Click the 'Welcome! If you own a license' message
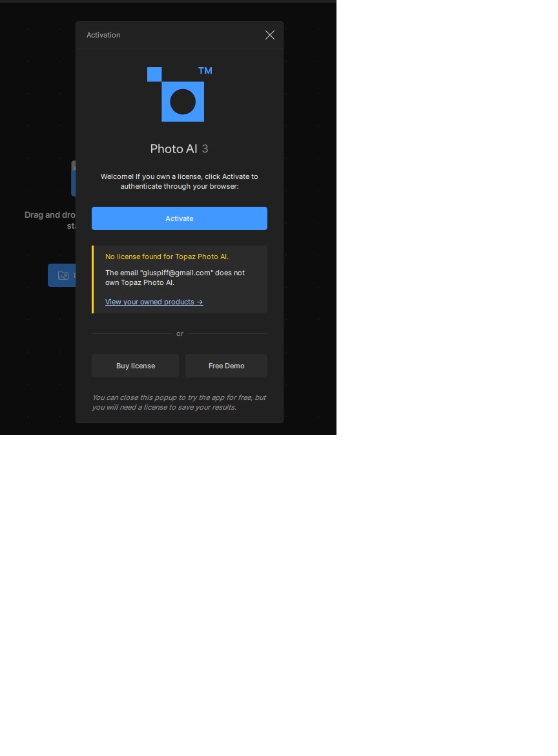 180,182
